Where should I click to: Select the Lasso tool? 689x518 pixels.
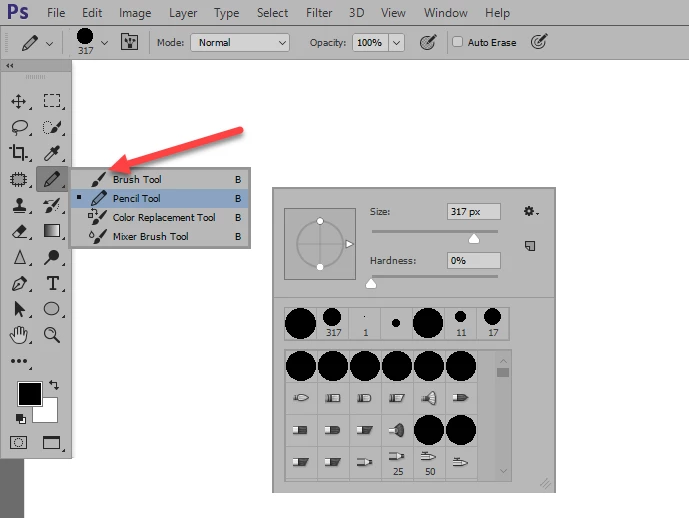point(20,127)
